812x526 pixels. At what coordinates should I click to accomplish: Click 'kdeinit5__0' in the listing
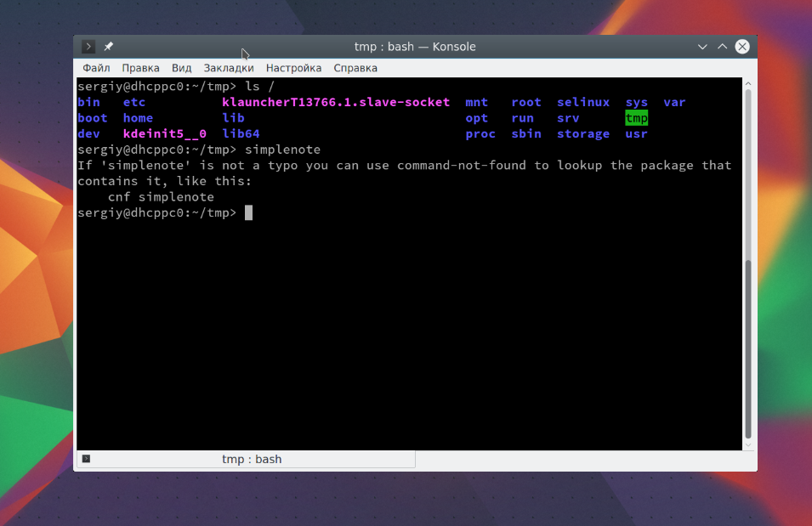click(x=165, y=133)
